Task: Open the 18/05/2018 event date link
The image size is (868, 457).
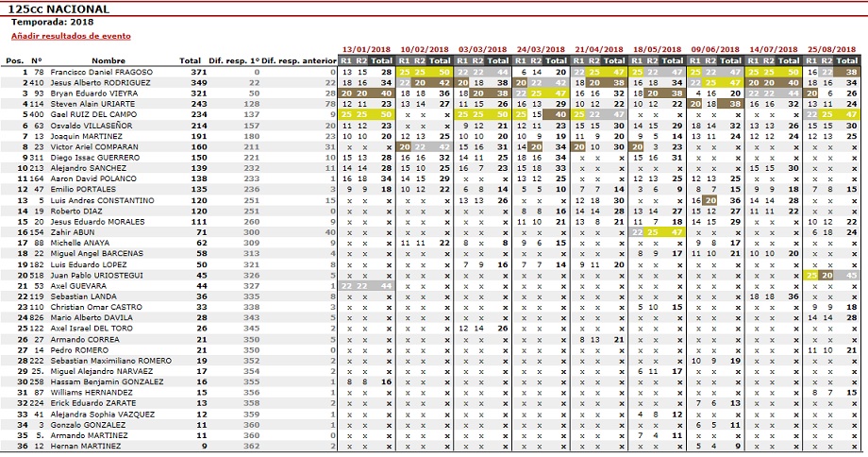Action: point(659,48)
